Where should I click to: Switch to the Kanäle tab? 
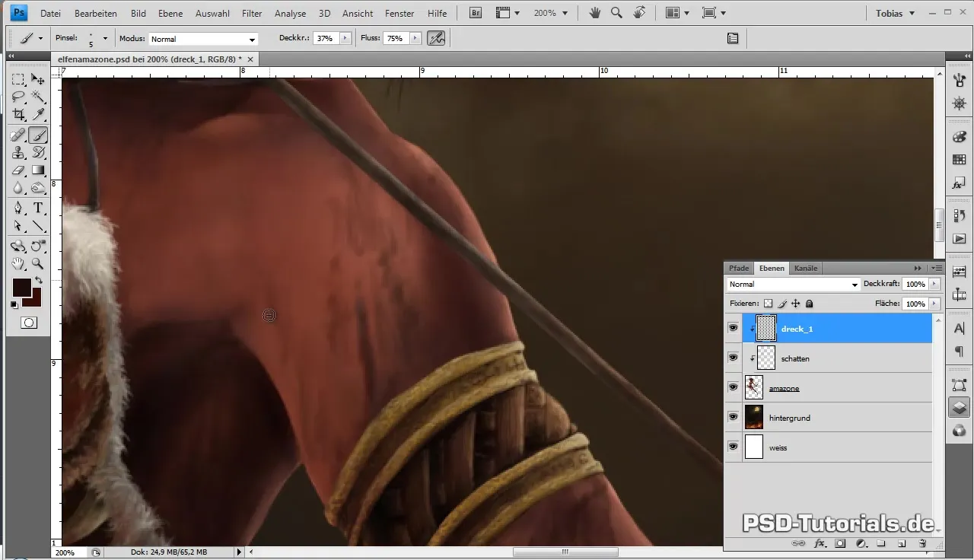(805, 268)
